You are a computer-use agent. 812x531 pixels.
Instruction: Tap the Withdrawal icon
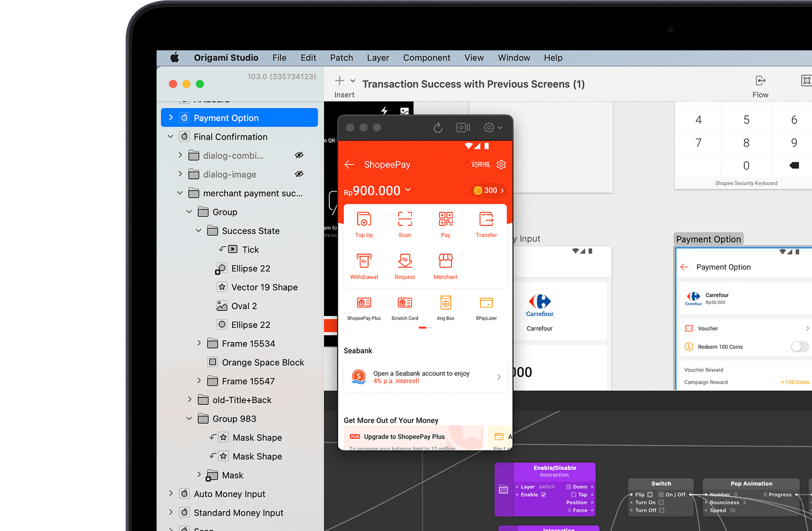(364, 261)
